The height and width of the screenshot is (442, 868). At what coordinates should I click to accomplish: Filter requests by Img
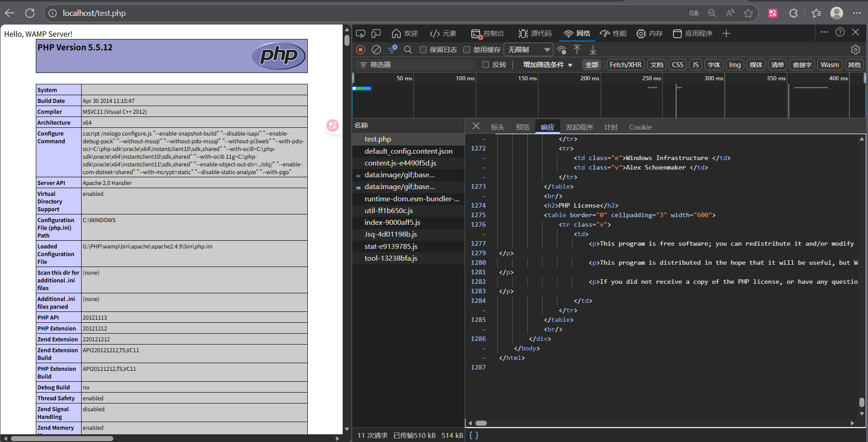(735, 65)
